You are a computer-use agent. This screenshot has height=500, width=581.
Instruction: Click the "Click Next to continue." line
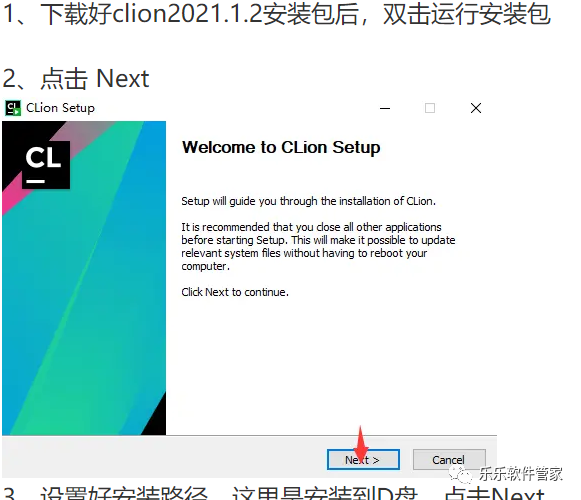point(235,292)
